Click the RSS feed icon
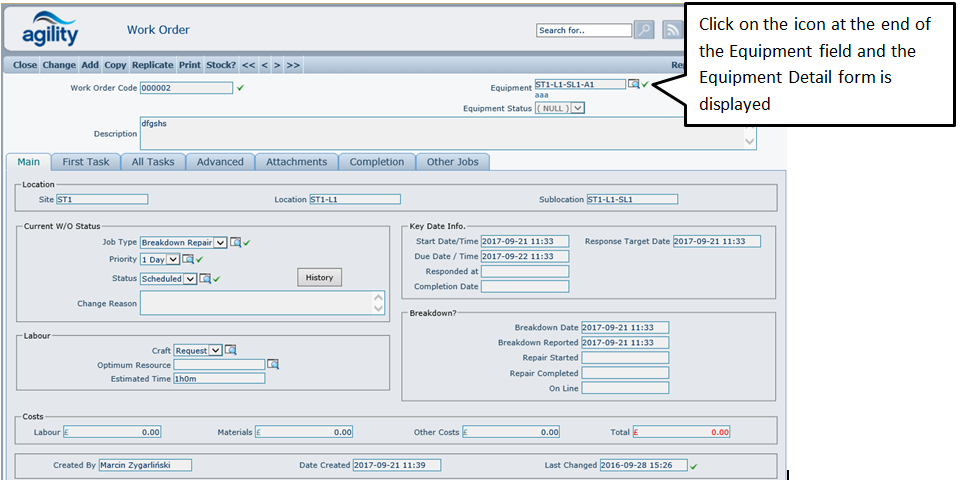This screenshot has width=963, height=480. click(x=672, y=30)
